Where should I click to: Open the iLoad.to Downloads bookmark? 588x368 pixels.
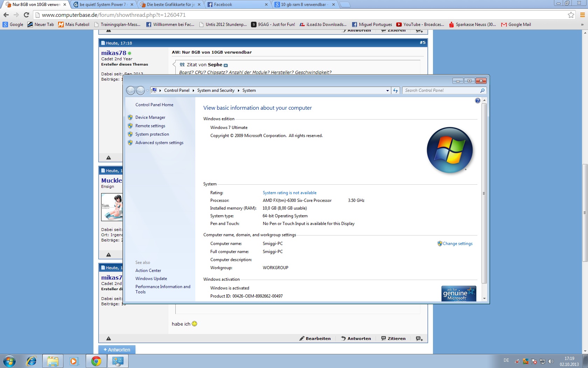coord(323,25)
